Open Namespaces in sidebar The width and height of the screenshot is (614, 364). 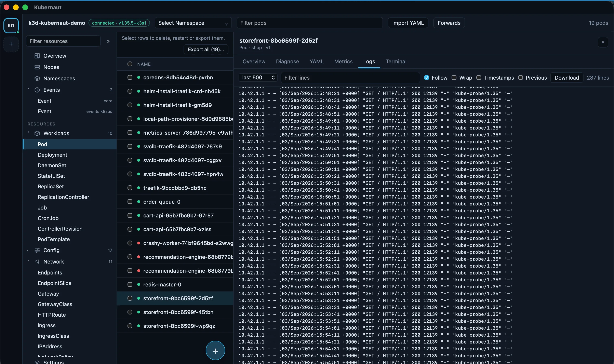[59, 79]
